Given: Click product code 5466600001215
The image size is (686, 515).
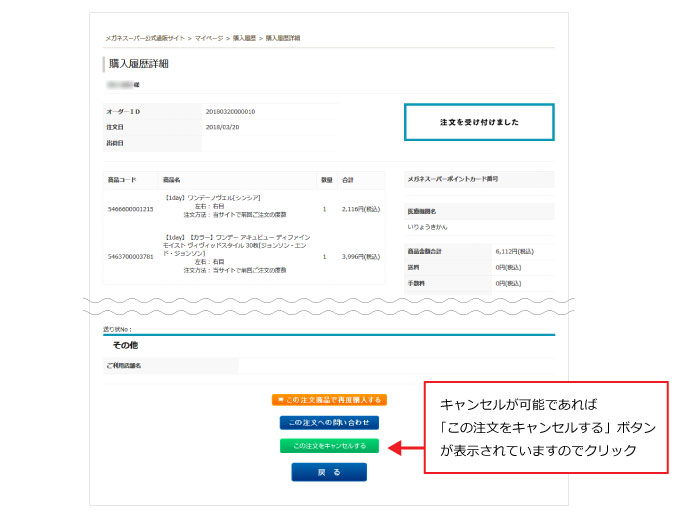Looking at the screenshot, I should [x=130, y=209].
